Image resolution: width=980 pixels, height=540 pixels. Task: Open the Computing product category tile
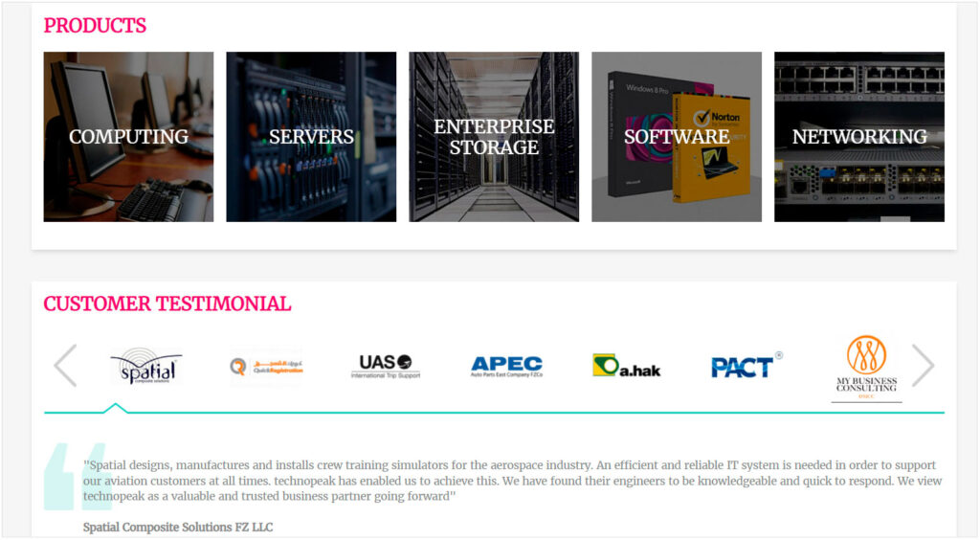point(128,137)
